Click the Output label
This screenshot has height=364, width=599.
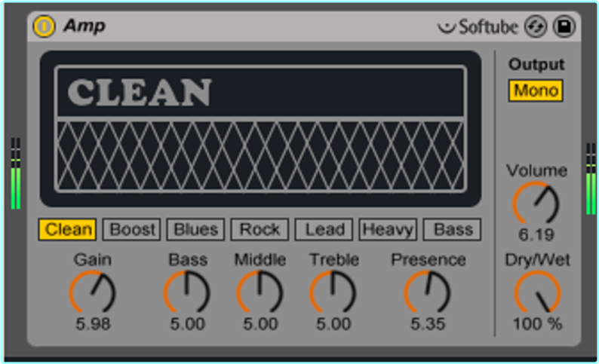(536, 65)
